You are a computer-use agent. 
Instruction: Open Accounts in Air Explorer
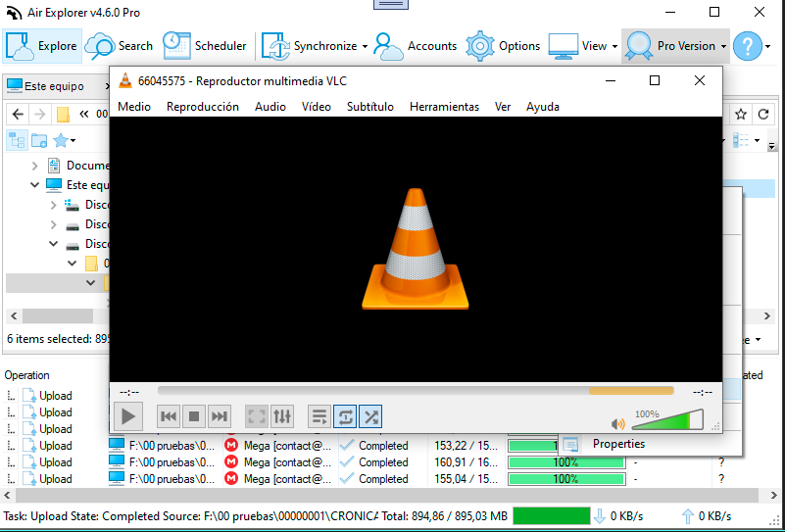pyautogui.click(x=415, y=46)
